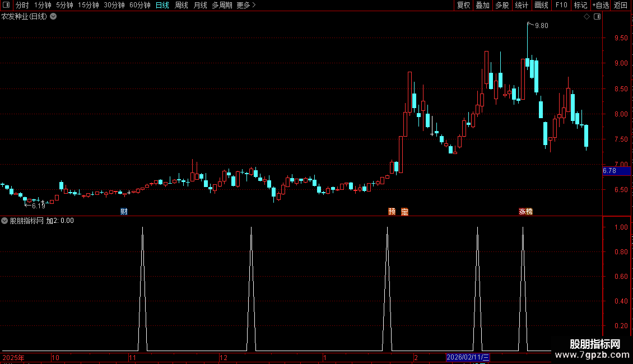
Task: Click the 2025年 label on time axis
Action: pyautogui.click(x=13, y=357)
